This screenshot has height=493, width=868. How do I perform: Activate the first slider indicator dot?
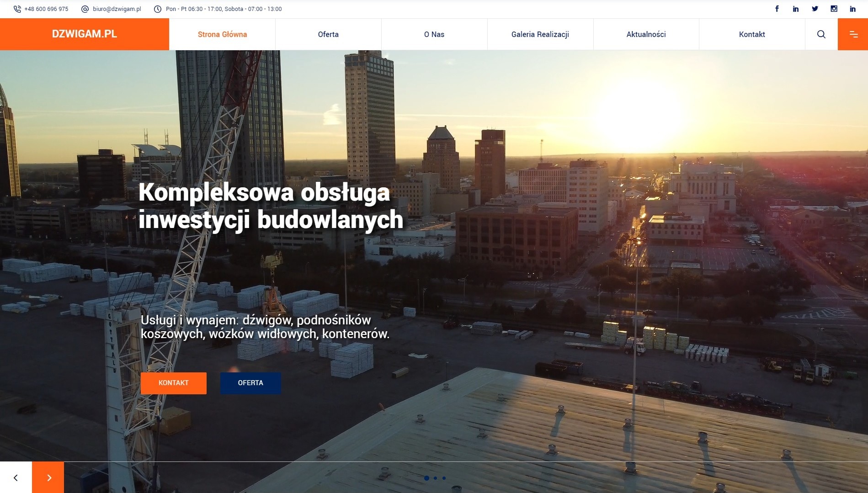pyautogui.click(x=427, y=478)
